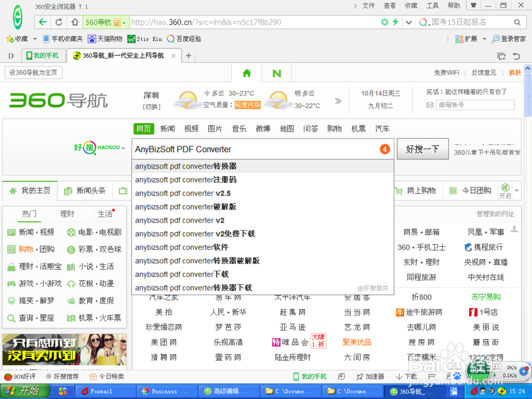Open the 苏宁易购 link

(x=486, y=297)
